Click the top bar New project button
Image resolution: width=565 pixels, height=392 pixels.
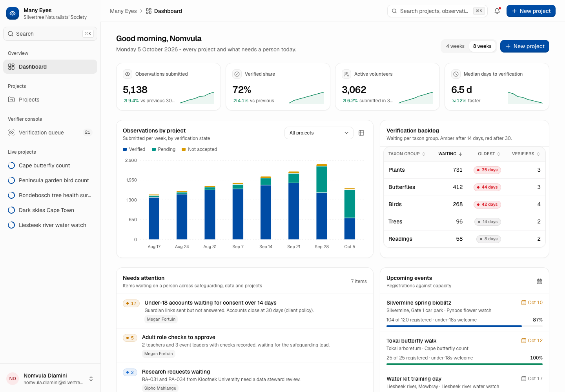pyautogui.click(x=531, y=11)
